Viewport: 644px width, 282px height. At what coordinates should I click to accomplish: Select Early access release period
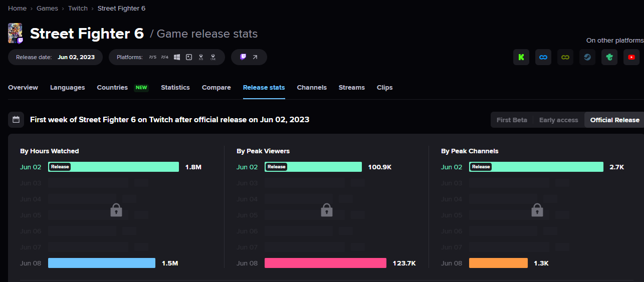click(558, 120)
